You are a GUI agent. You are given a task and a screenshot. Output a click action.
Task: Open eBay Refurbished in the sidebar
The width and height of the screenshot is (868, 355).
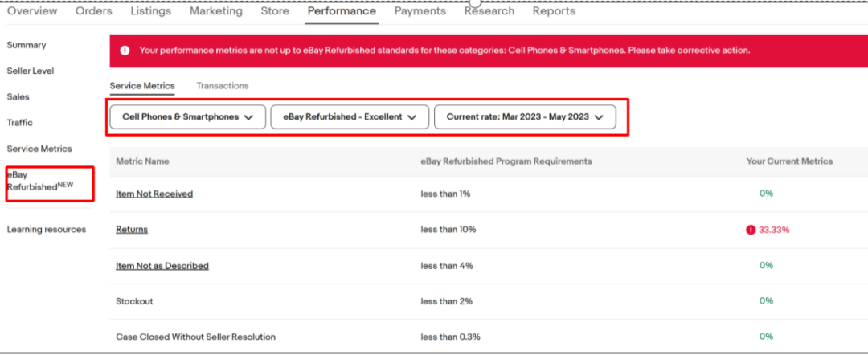click(32, 181)
